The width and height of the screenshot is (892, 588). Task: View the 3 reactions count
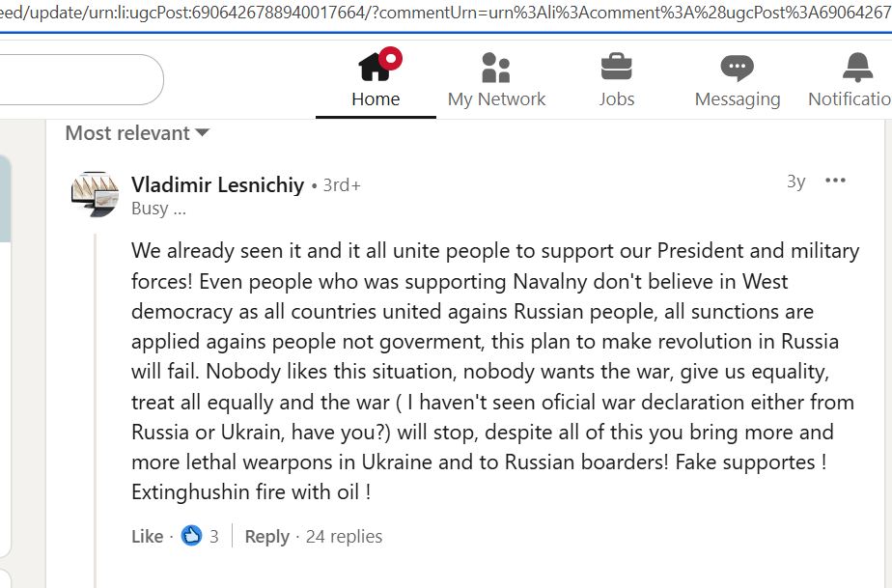coord(214,537)
